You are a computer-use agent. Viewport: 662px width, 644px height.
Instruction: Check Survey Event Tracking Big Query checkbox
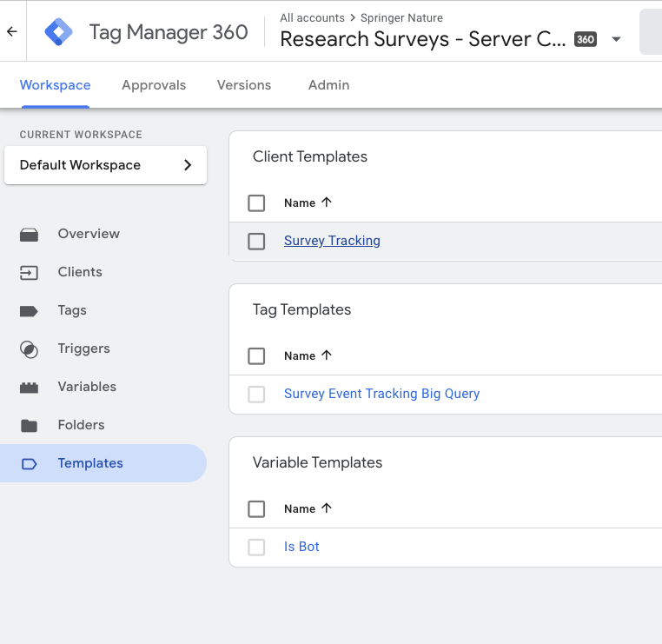click(x=256, y=395)
